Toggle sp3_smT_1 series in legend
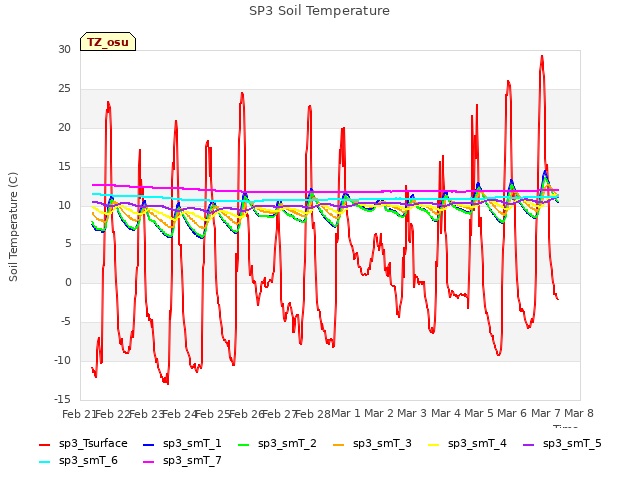Image resolution: width=640 pixels, height=480 pixels. 182,444
